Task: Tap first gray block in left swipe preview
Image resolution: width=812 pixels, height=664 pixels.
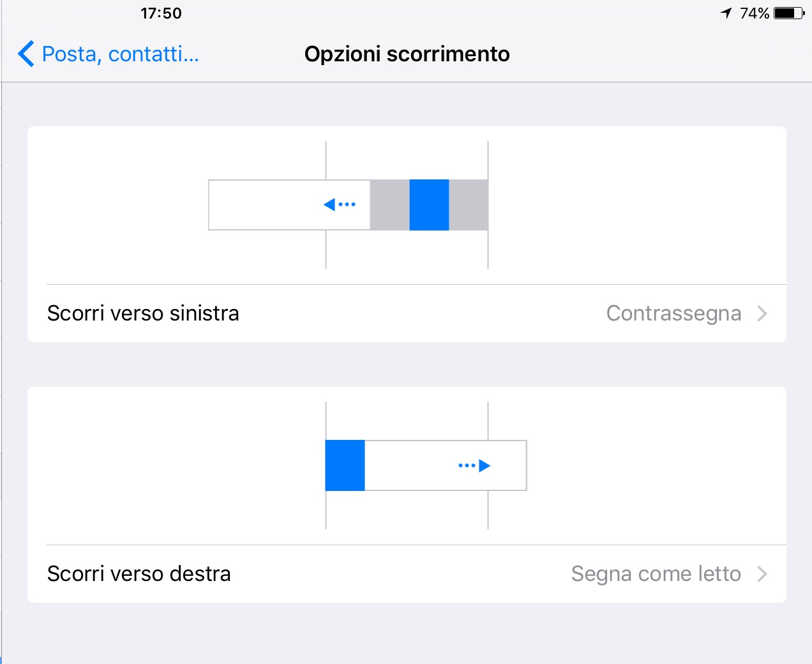Action: coord(390,205)
